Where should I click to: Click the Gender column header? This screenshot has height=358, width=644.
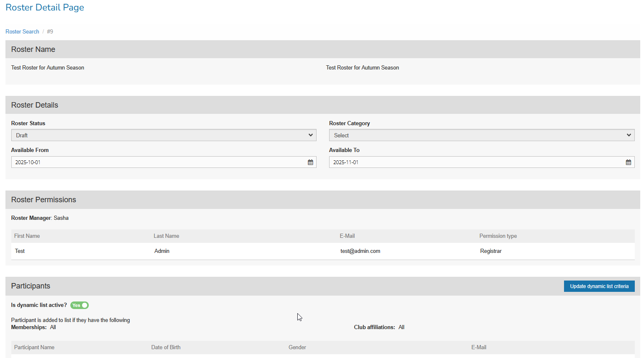(297, 348)
